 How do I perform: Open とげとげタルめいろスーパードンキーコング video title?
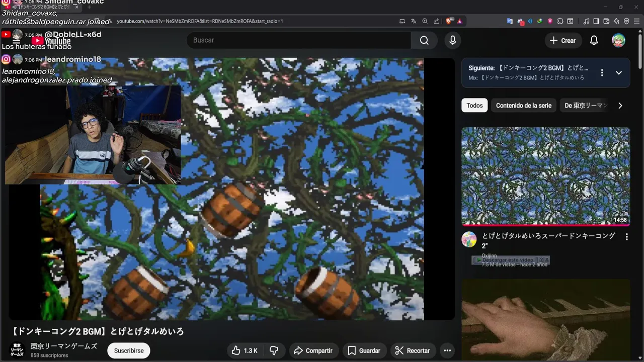click(548, 240)
